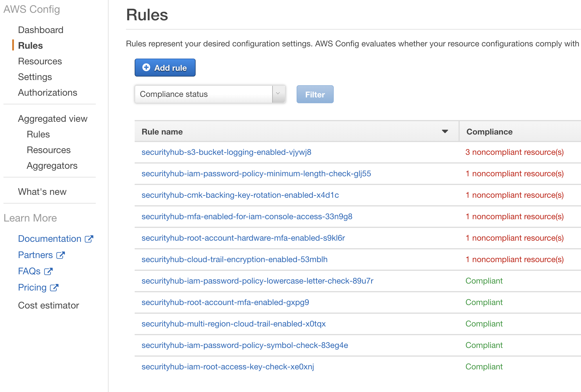The height and width of the screenshot is (392, 581).
Task: Go to Dashboard in sidebar
Action: click(x=41, y=30)
